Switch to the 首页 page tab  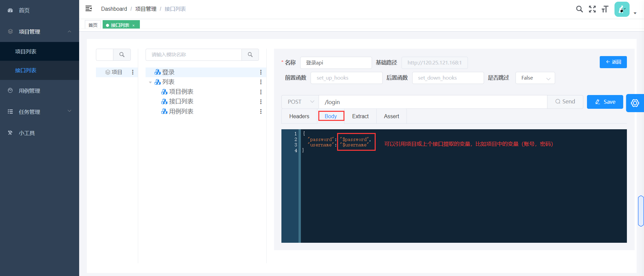click(93, 25)
